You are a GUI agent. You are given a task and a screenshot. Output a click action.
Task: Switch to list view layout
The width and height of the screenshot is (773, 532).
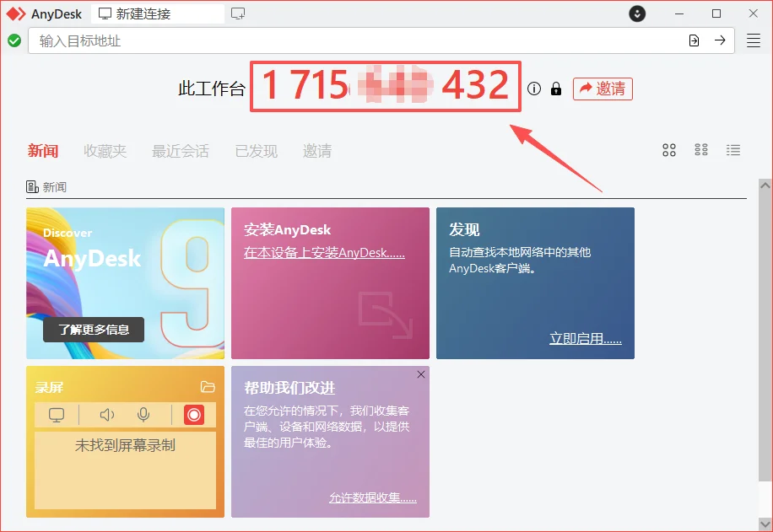click(x=733, y=150)
